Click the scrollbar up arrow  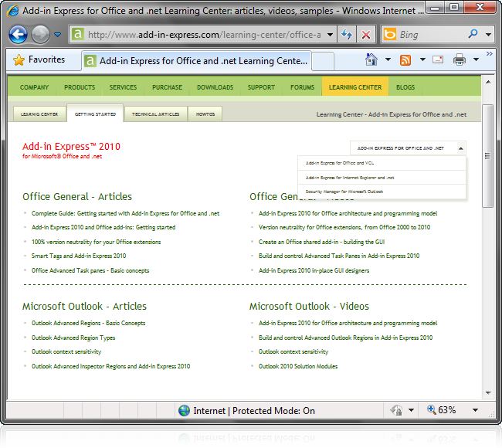(x=488, y=83)
